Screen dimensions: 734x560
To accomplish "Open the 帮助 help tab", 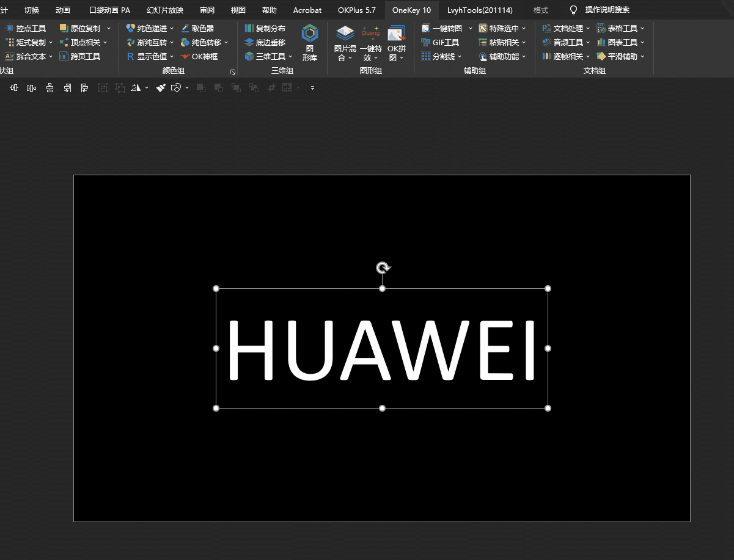I will pos(269,10).
